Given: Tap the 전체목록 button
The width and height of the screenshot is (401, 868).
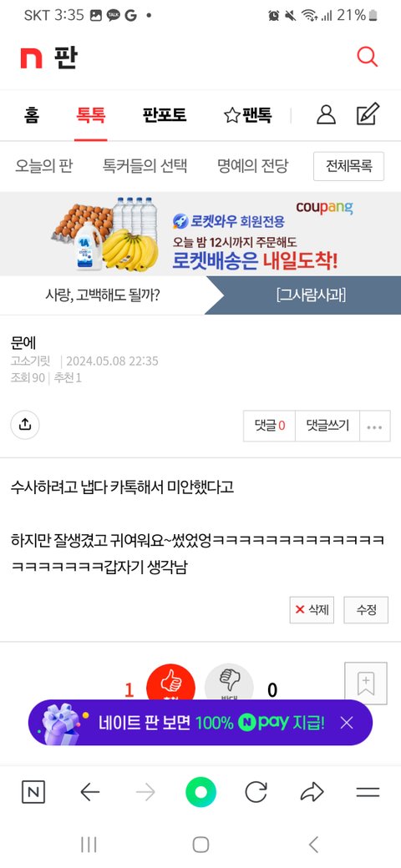Looking at the screenshot, I should coord(349,166).
